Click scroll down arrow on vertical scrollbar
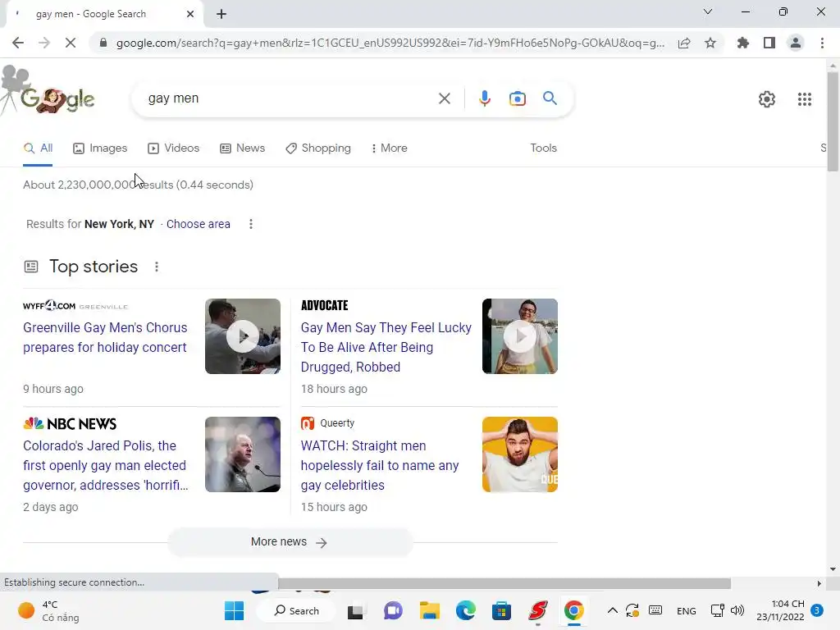 (833, 569)
